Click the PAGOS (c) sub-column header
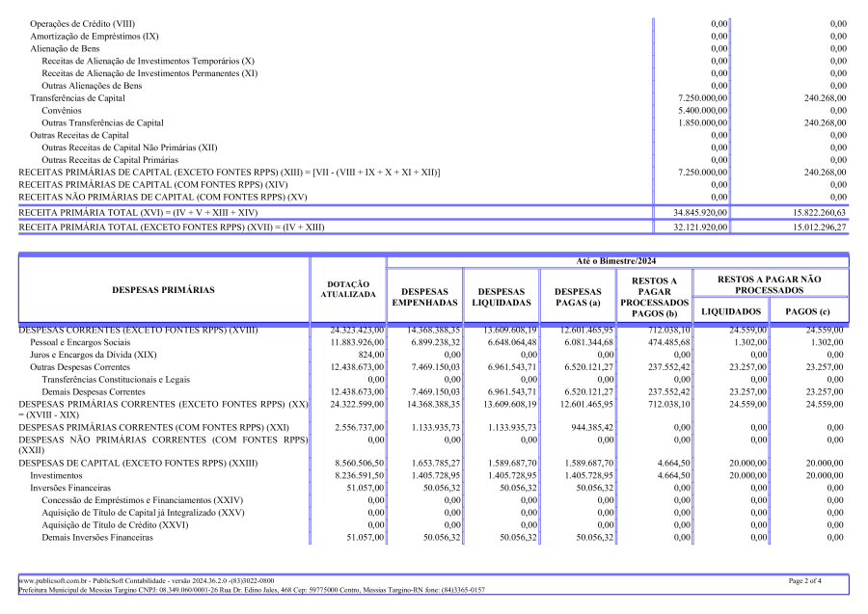The width and height of the screenshot is (868, 614). (x=808, y=311)
